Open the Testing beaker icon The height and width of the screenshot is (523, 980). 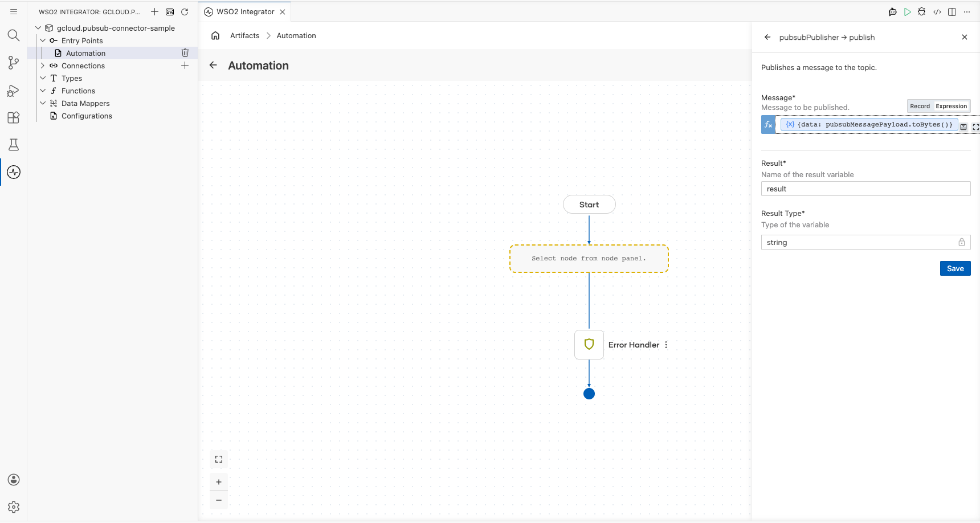click(x=14, y=145)
